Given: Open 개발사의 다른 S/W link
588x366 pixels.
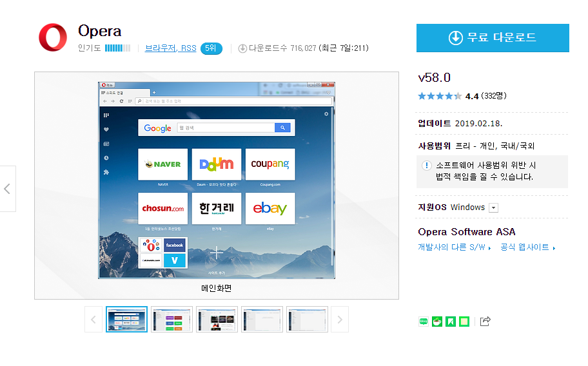Looking at the screenshot, I should point(454,247).
